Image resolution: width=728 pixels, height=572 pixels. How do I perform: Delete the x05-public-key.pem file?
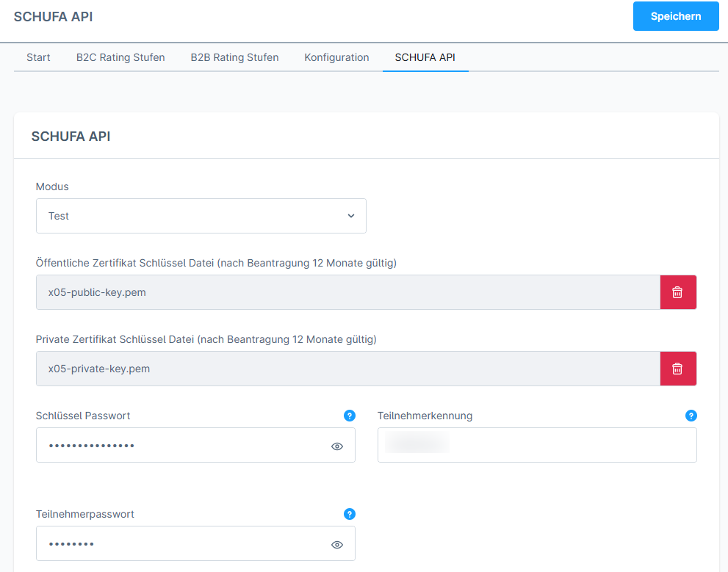[x=677, y=292]
